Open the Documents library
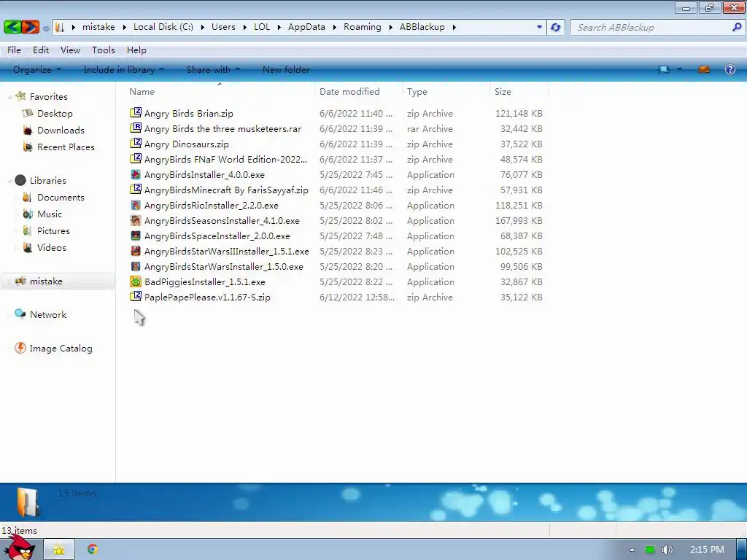 61,197
